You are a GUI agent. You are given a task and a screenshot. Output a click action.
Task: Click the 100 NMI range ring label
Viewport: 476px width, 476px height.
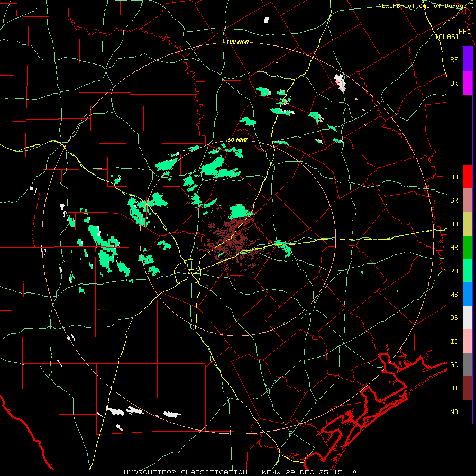coord(237,42)
